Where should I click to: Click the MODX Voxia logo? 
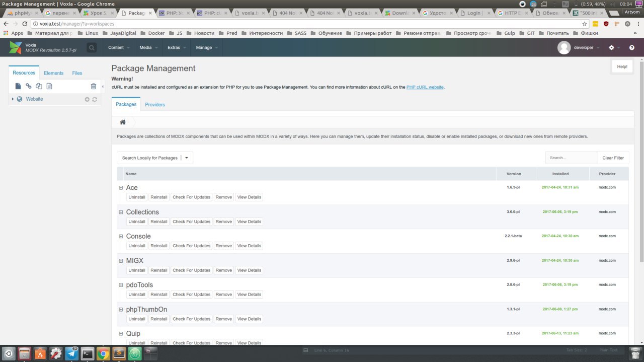(16, 48)
